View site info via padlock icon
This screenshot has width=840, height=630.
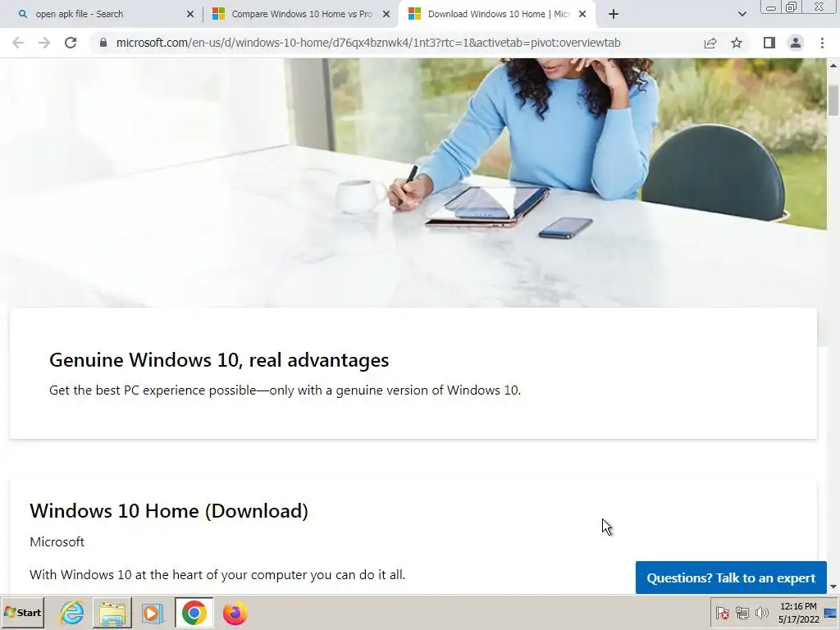coord(103,43)
